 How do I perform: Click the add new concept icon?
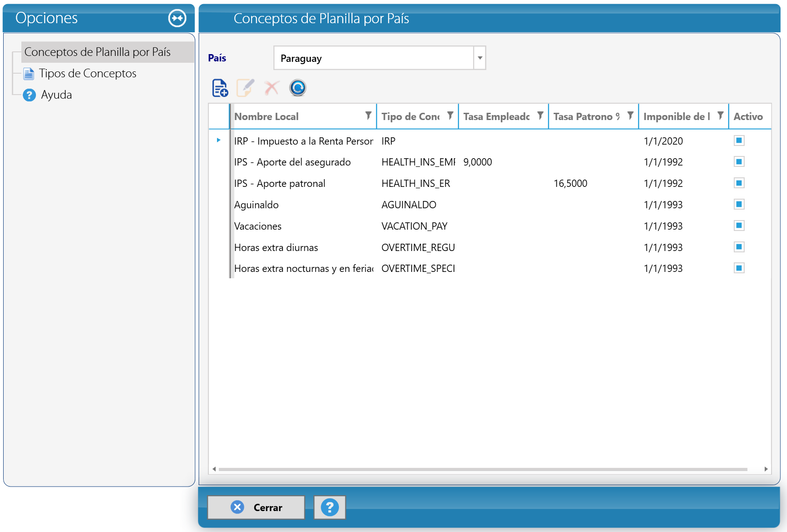(x=220, y=88)
